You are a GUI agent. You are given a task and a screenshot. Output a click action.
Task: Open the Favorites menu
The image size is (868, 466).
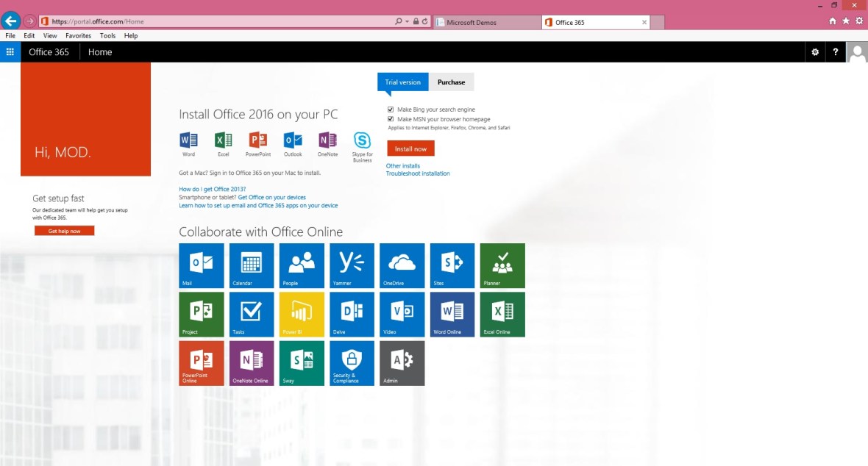[78, 35]
